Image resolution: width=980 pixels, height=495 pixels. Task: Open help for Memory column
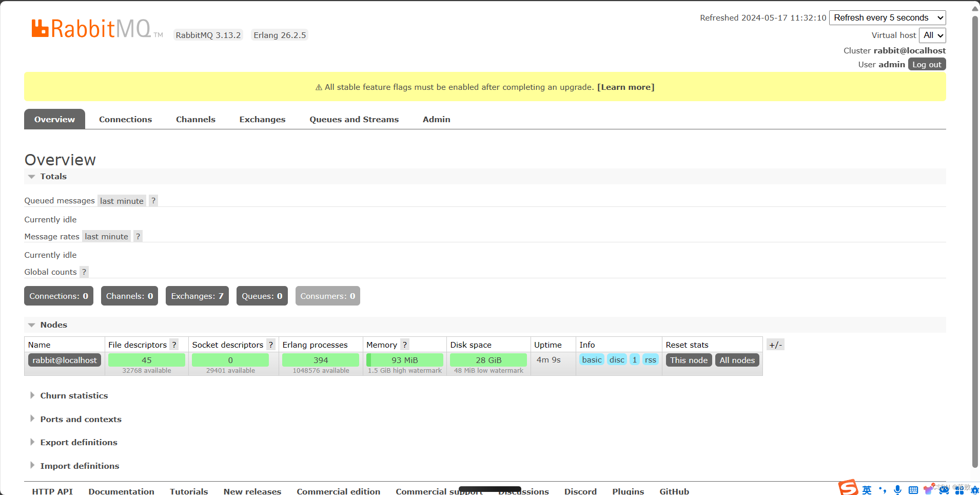(x=405, y=345)
